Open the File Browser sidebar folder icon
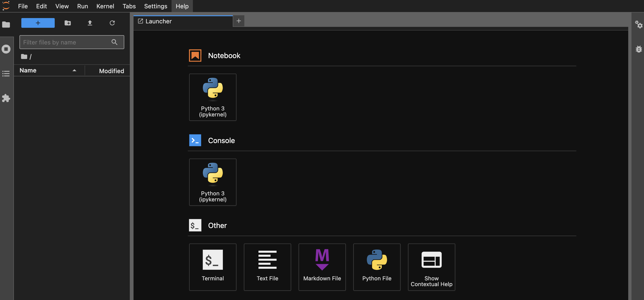The width and height of the screenshot is (644, 300). click(6, 25)
